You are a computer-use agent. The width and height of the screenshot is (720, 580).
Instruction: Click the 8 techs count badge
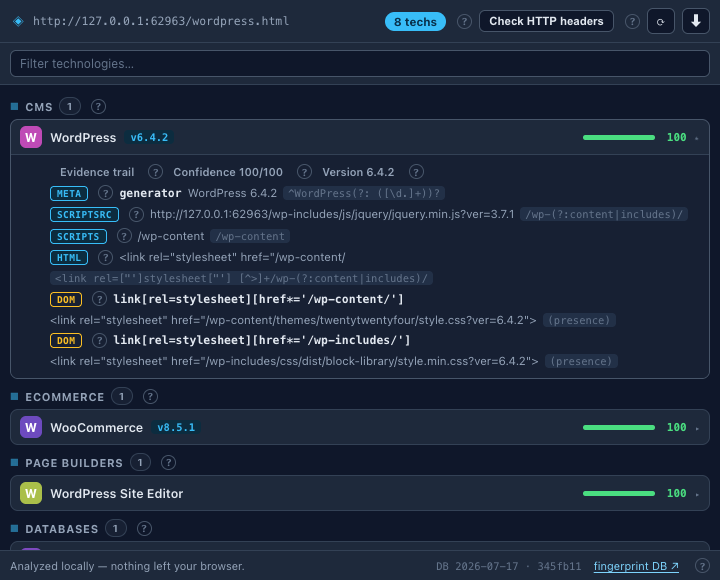click(415, 22)
